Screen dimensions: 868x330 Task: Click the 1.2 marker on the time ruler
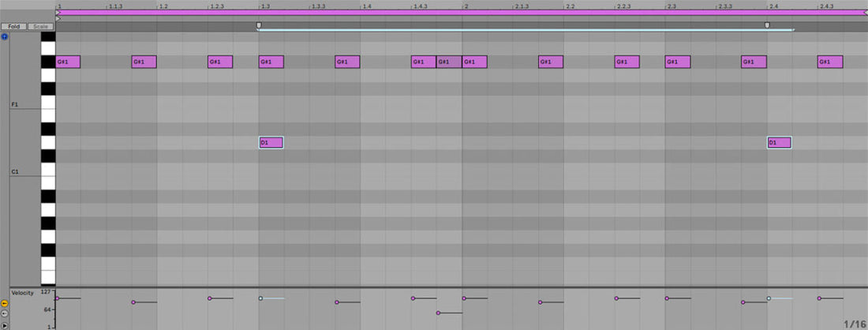[163, 6]
